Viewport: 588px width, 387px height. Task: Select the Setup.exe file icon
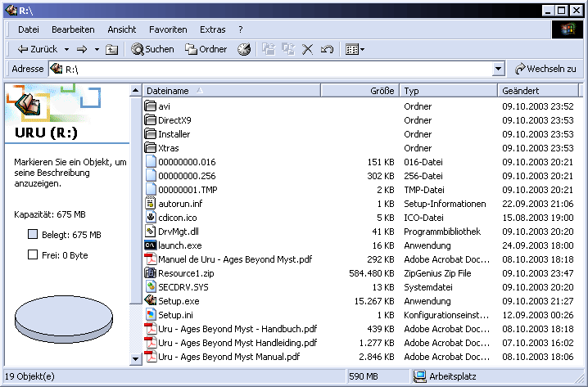pos(151,301)
